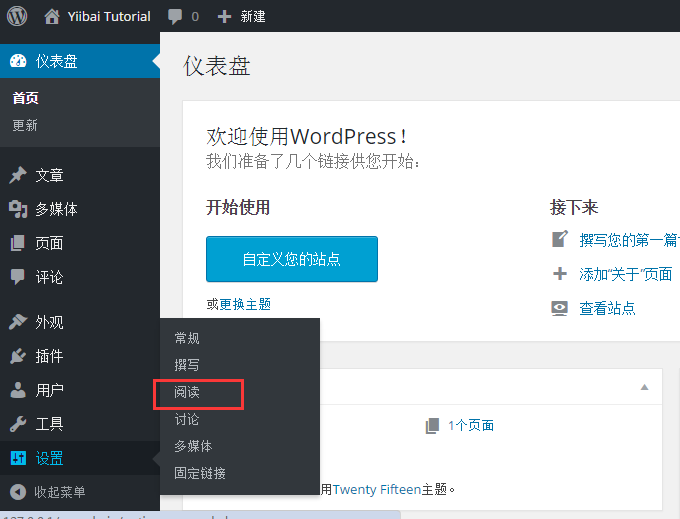
Task: Click the comments bubble icon in the admin bar
Action: [175, 17]
